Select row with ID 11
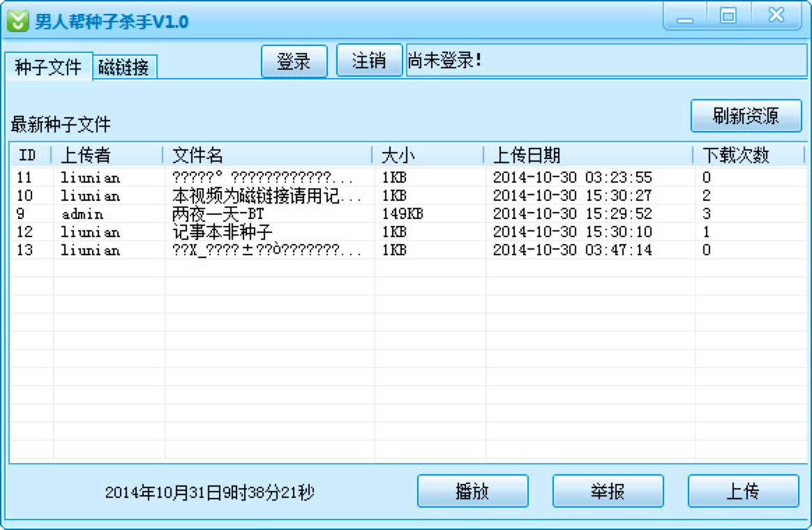 [x=408, y=178]
